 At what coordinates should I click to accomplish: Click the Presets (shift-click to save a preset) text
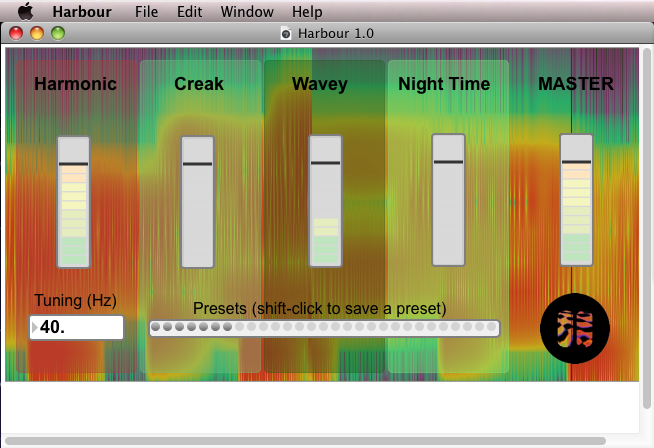(x=319, y=309)
